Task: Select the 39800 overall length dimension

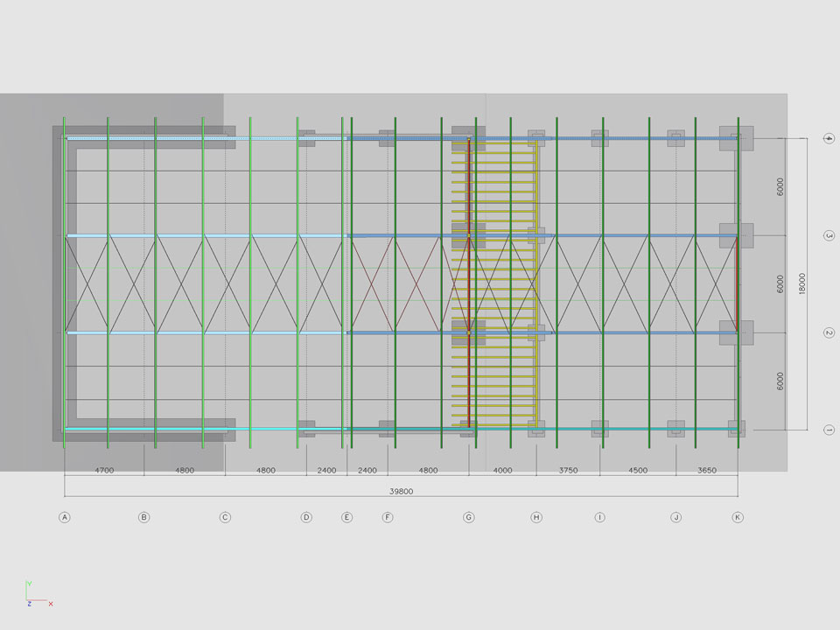Action: pos(401,492)
